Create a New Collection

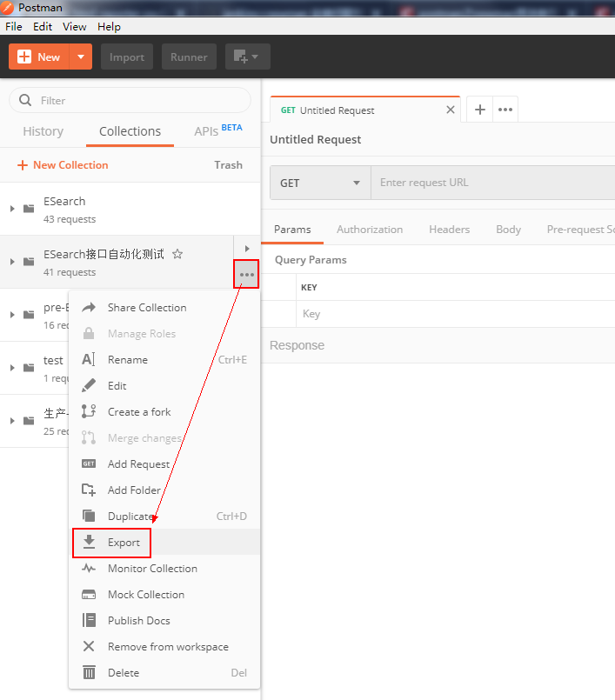(x=63, y=165)
